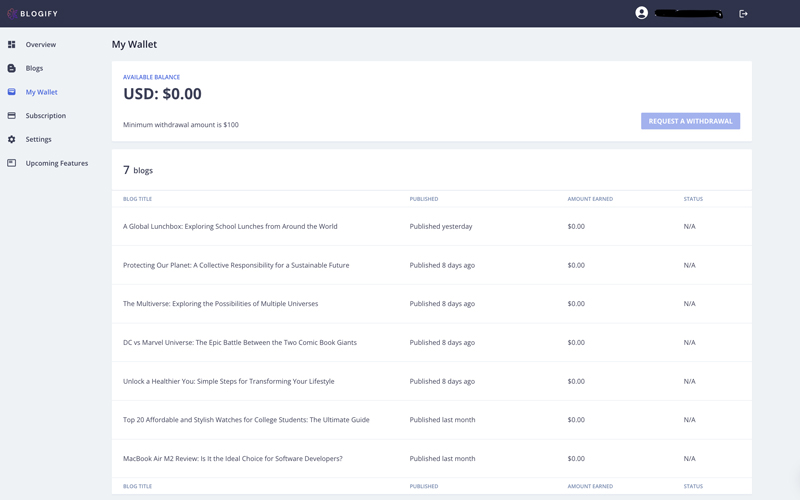This screenshot has width=800, height=500.
Task: View Upcoming Features page
Action: click(57, 163)
